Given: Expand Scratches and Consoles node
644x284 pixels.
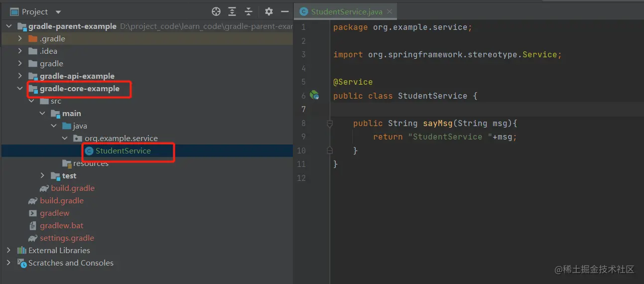Looking at the screenshot, I should point(8,263).
